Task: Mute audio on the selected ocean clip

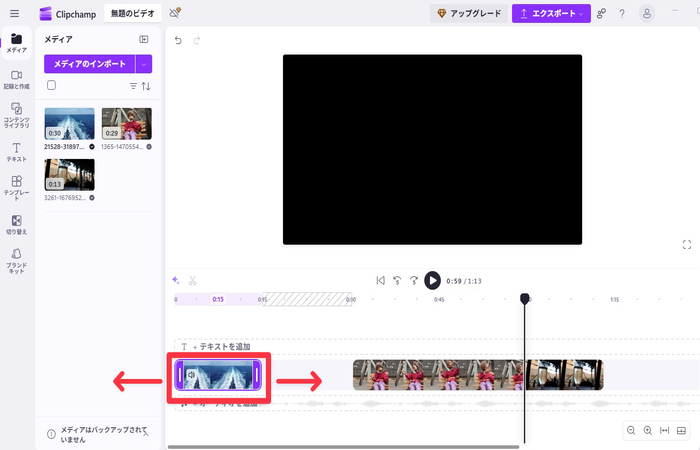Action: [192, 375]
